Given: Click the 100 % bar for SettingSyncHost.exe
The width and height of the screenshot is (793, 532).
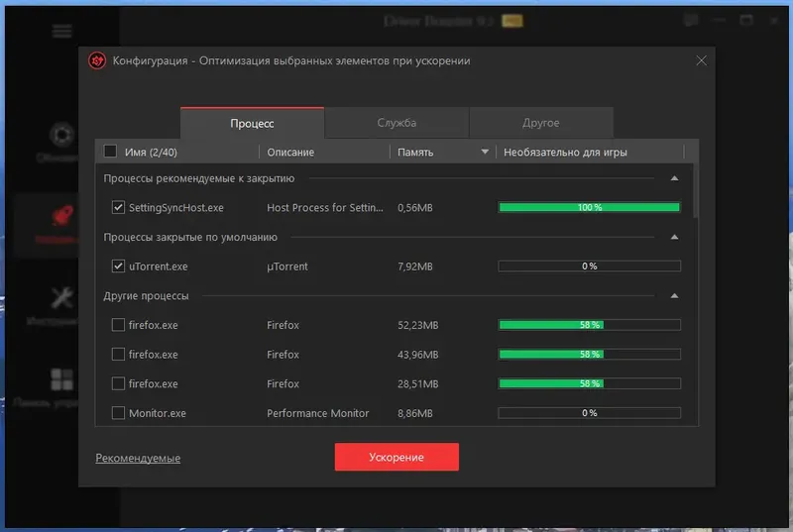Looking at the screenshot, I should [x=589, y=207].
